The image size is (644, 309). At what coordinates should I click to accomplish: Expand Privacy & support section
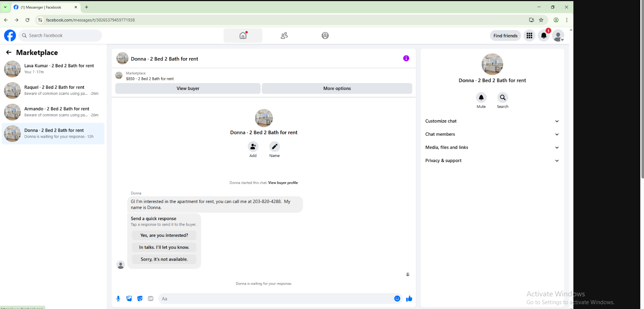click(492, 161)
